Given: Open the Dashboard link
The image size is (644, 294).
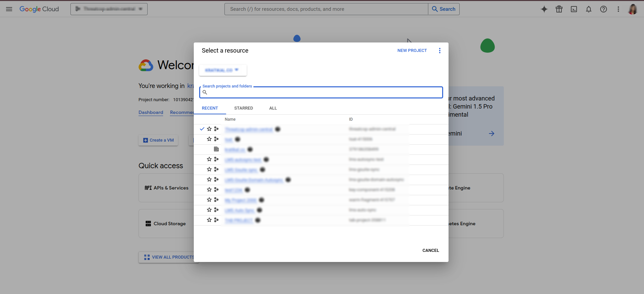Looking at the screenshot, I should coord(151,112).
